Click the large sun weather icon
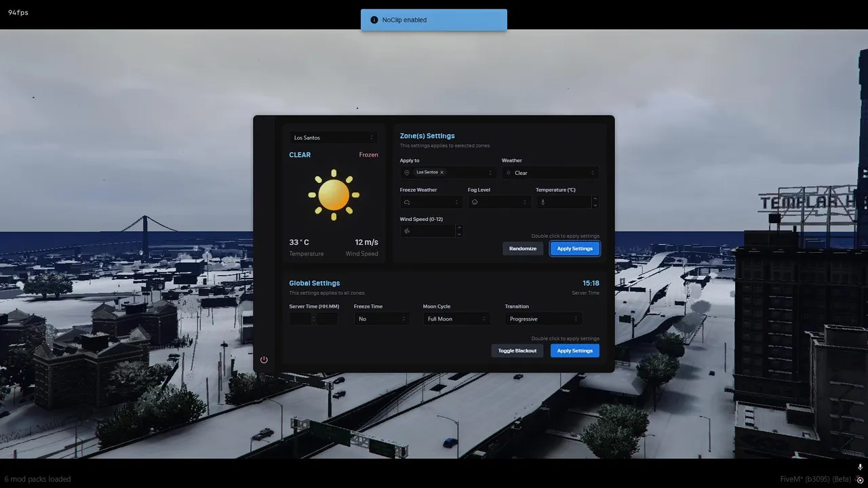The width and height of the screenshot is (868, 488). click(334, 195)
